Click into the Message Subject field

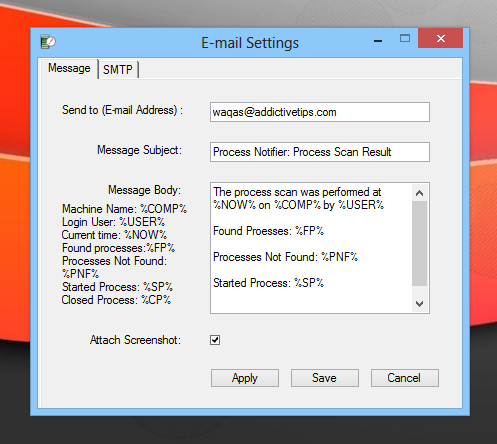pyautogui.click(x=320, y=152)
